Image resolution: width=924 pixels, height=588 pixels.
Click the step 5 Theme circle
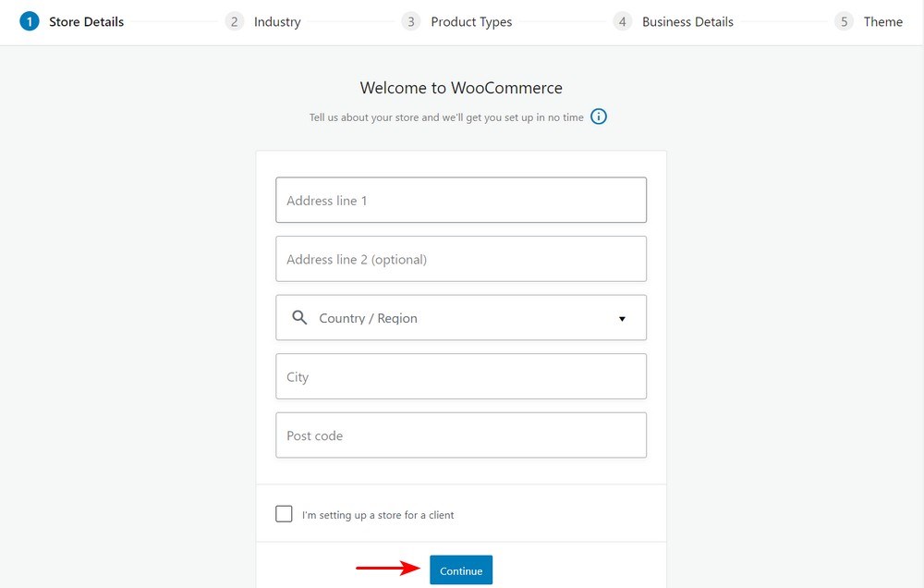[843, 20]
